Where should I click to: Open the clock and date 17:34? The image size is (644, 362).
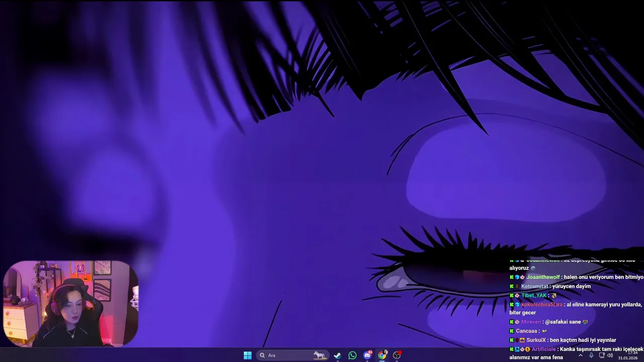click(628, 355)
